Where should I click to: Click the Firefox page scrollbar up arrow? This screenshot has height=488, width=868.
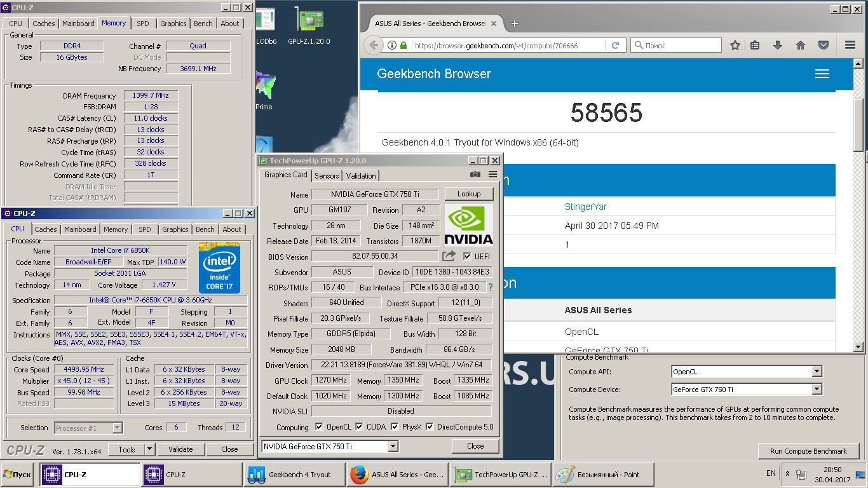(858, 64)
